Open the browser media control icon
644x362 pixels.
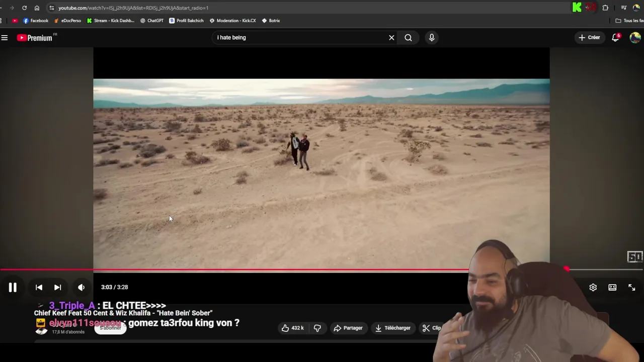[x=623, y=8]
